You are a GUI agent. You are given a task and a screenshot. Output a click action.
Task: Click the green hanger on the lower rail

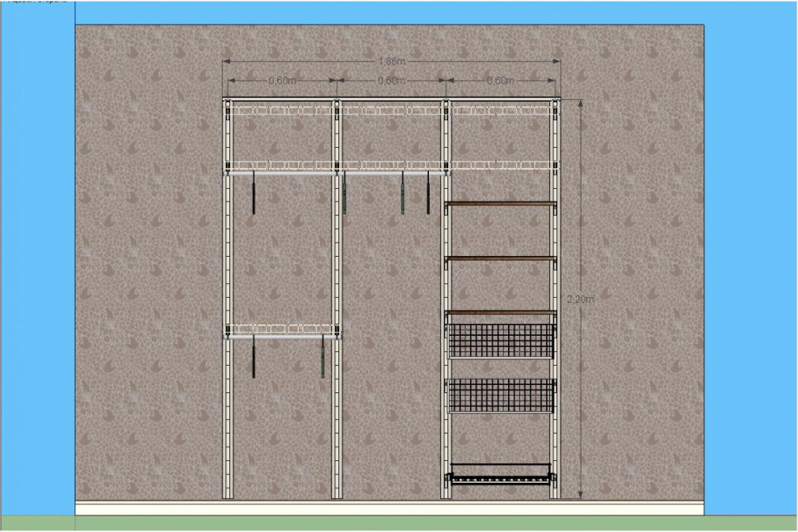coord(322,358)
